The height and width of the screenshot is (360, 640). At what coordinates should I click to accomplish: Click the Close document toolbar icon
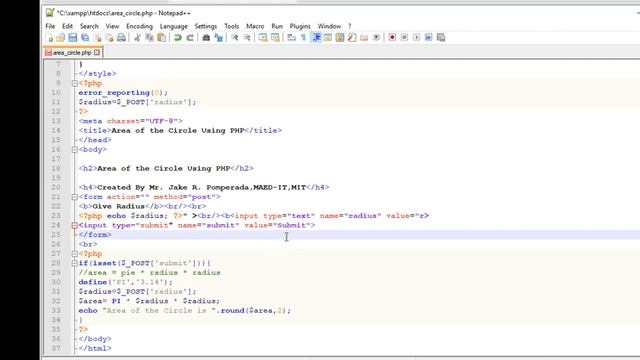[97, 38]
